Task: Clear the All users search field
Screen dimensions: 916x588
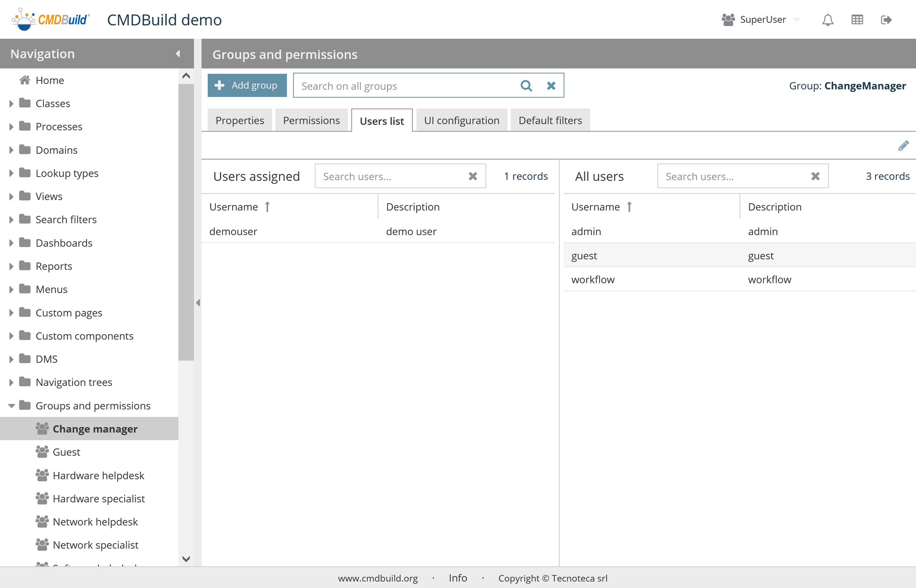Action: pos(815,176)
